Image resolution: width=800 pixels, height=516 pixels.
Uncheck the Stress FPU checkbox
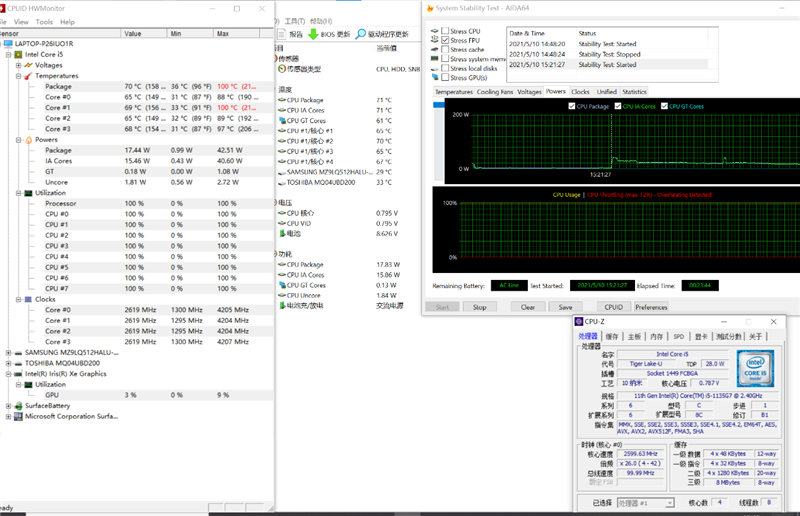[x=445, y=40]
